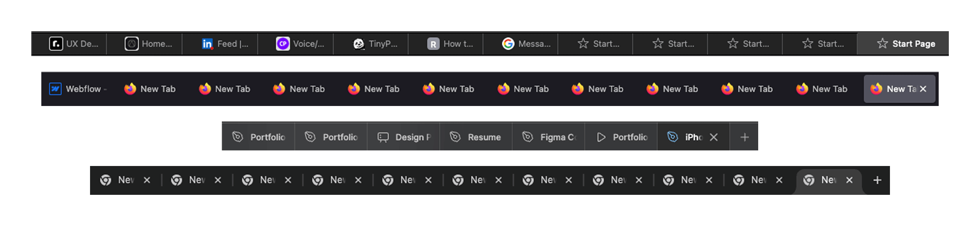The width and height of the screenshot is (980, 226).
Task: Open the Design P tab
Action: coord(403,137)
